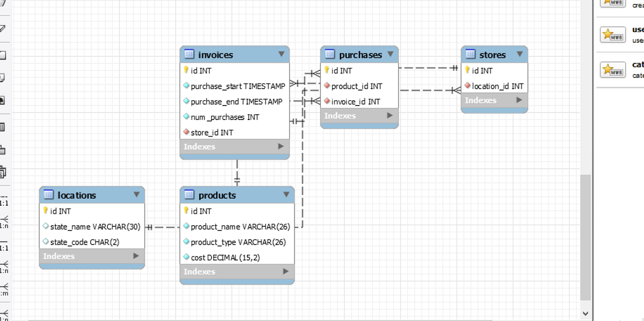Open the purchases table header dropdown

point(390,55)
